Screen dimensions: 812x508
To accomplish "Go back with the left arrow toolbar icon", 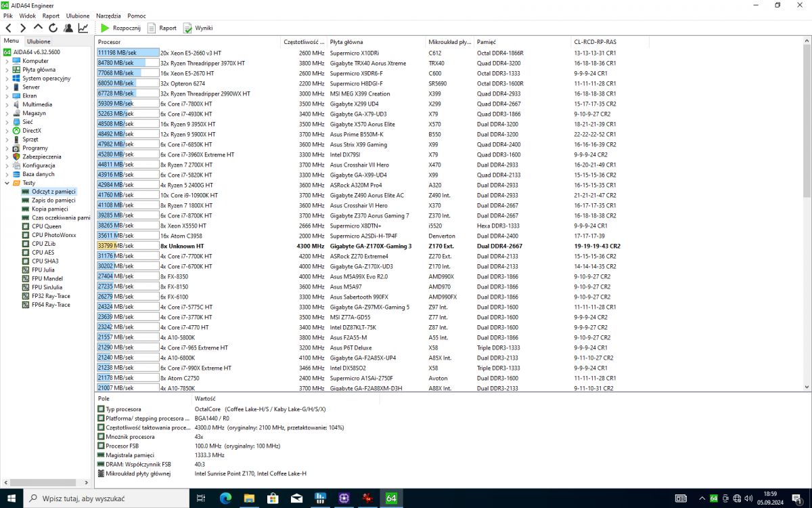I will [x=8, y=28].
